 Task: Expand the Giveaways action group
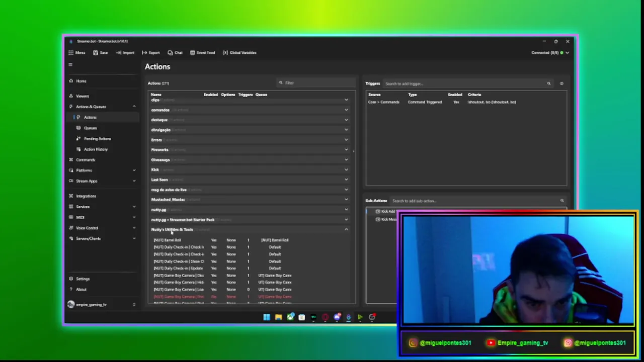[250, 159]
